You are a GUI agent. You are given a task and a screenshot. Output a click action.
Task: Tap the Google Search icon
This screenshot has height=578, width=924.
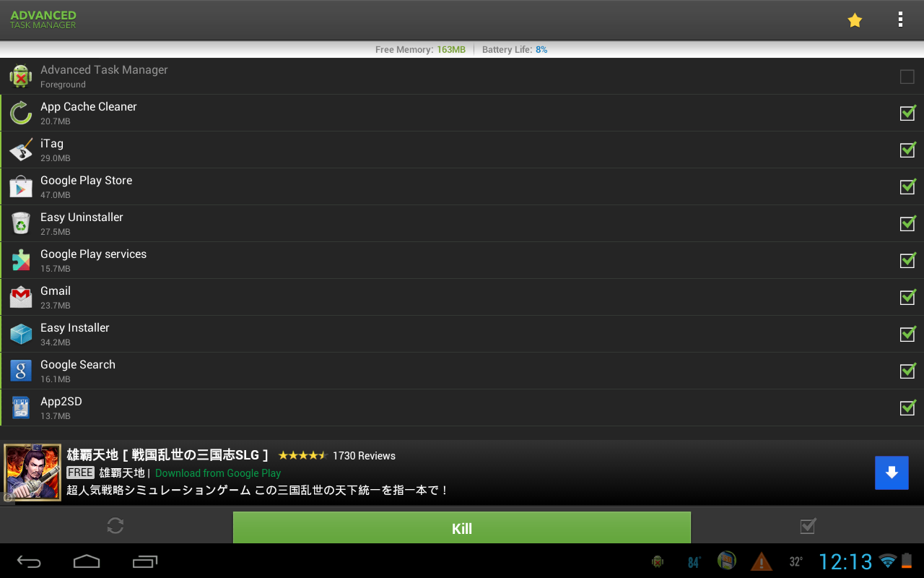(21, 371)
